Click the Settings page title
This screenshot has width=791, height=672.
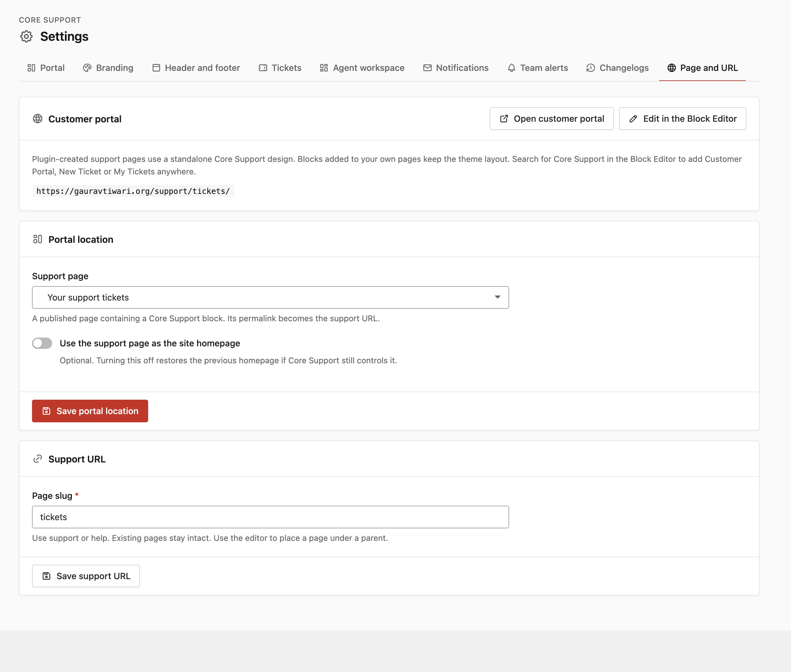pos(64,37)
